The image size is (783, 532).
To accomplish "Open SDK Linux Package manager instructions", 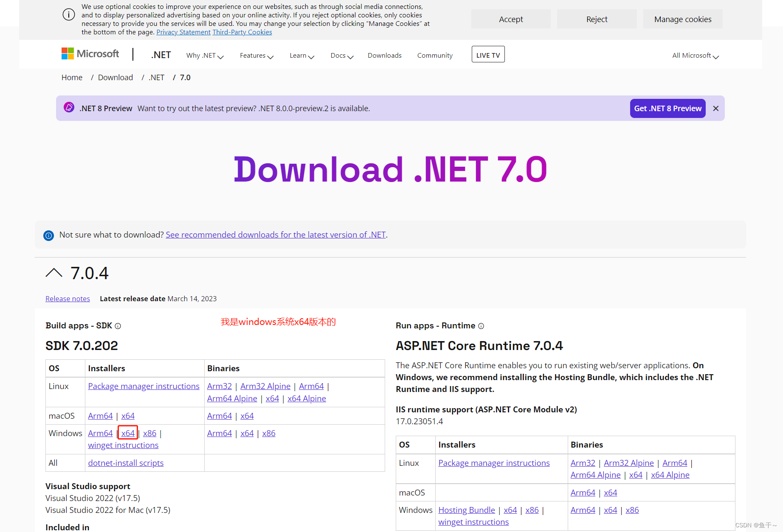I will click(144, 386).
